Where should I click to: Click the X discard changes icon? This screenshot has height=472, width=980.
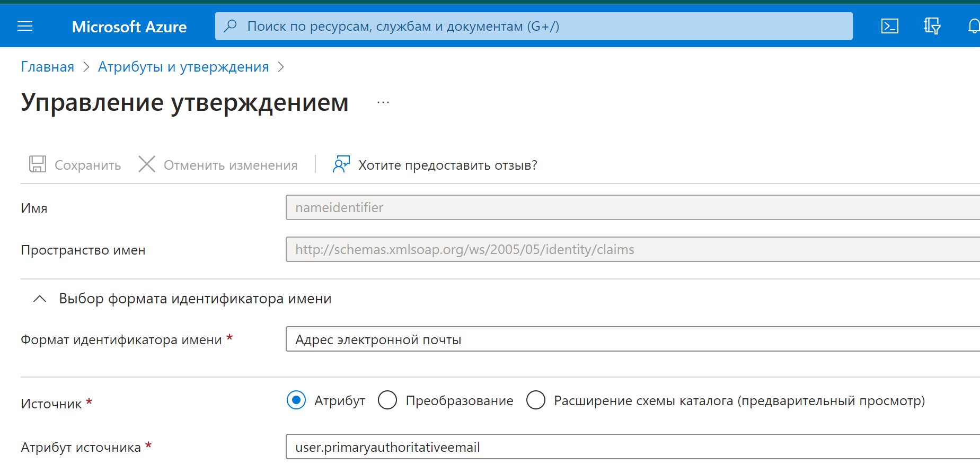[x=147, y=164]
